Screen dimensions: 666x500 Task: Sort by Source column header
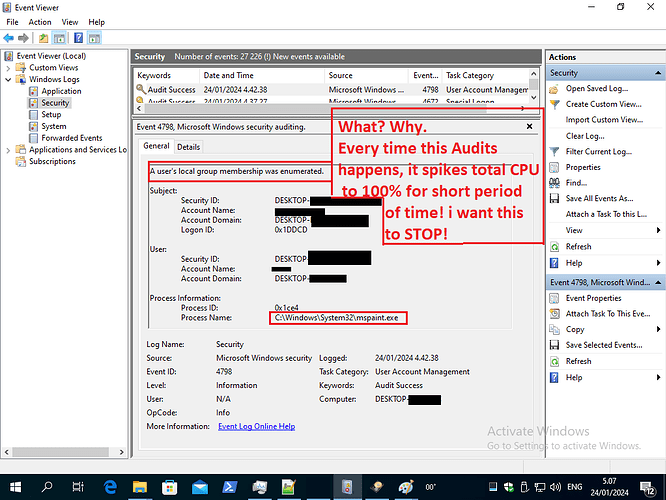(x=367, y=76)
